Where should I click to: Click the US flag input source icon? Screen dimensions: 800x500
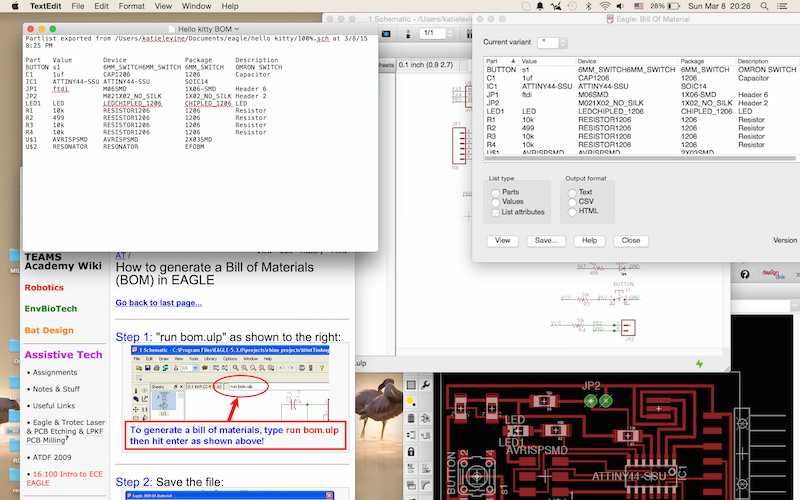(x=638, y=6)
